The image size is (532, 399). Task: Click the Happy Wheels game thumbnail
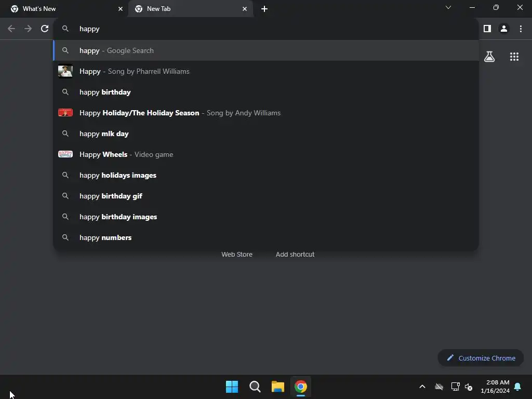(x=65, y=154)
